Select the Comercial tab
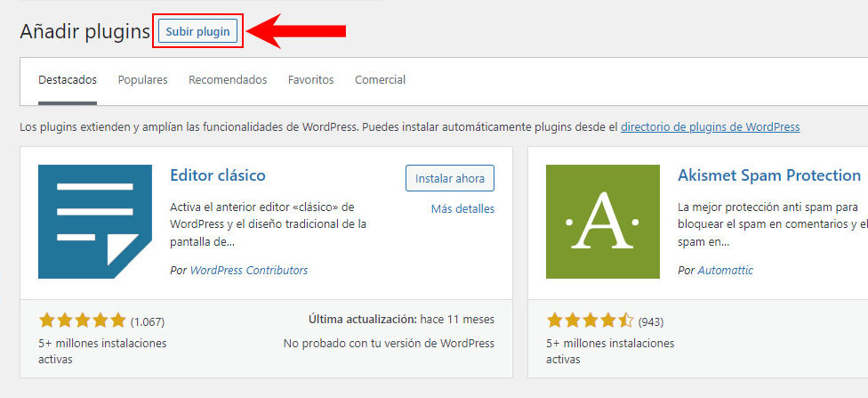Screen dimensions: 868x398 [381, 80]
